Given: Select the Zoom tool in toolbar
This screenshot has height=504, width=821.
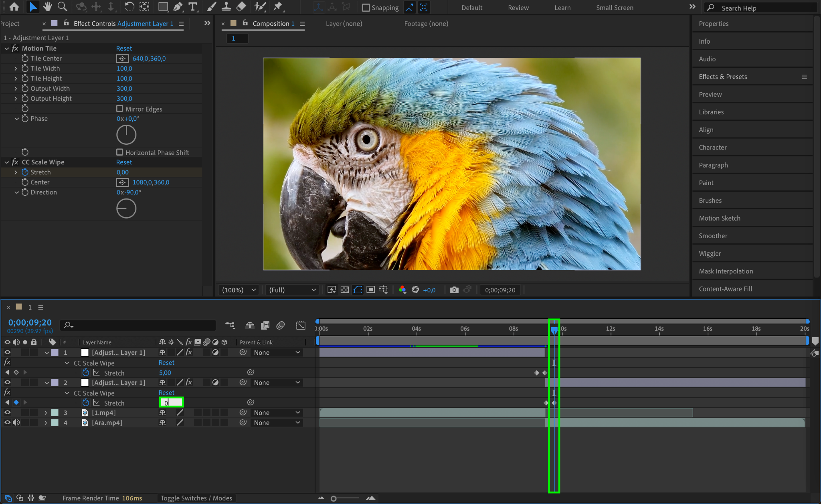Looking at the screenshot, I should pyautogui.click(x=62, y=7).
